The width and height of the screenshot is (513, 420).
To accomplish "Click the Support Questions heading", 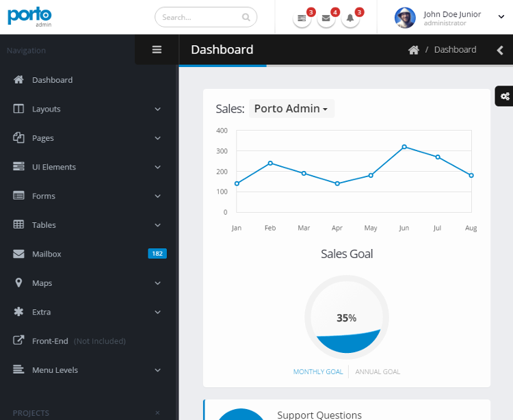I will [x=319, y=415].
